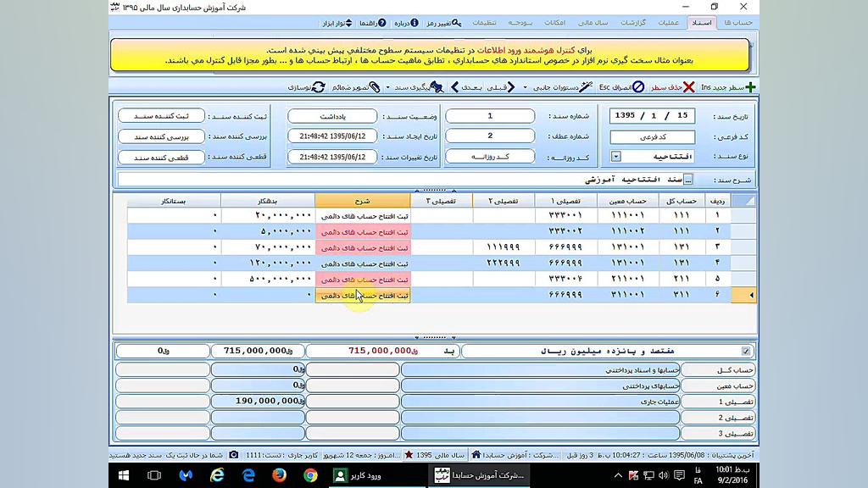Open the document type dropdown
The width and height of the screenshot is (868, 488).
(x=616, y=157)
